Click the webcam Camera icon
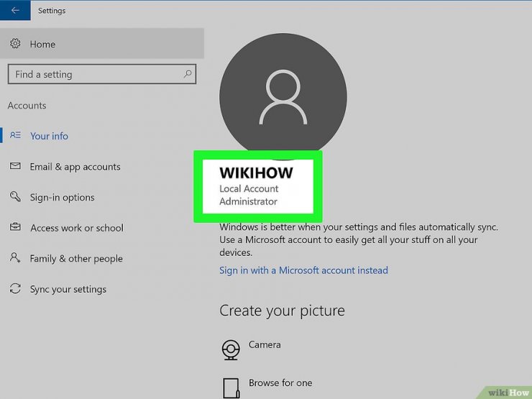This screenshot has height=399, width=532. pyautogui.click(x=231, y=350)
